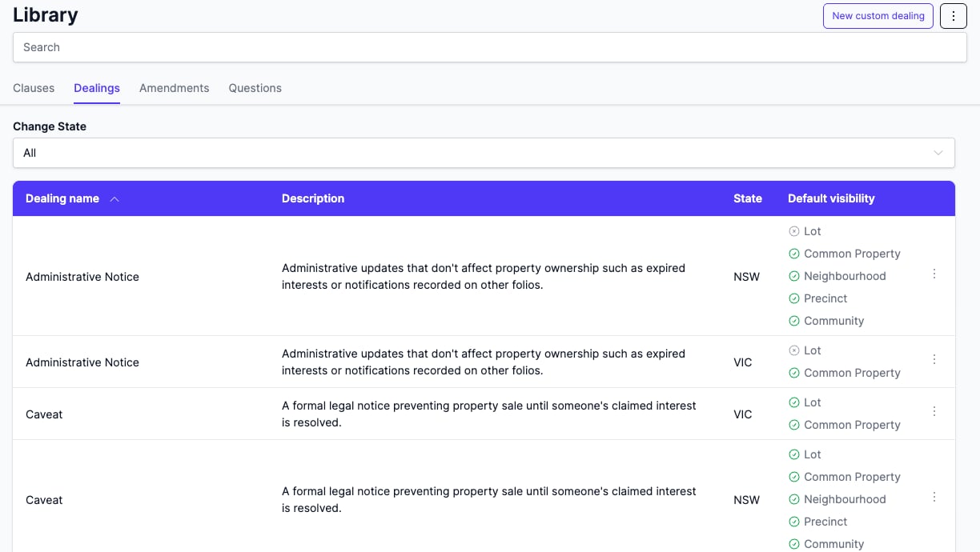
Task: Click Lot check icon in NSW Caveat row
Action: click(x=794, y=454)
